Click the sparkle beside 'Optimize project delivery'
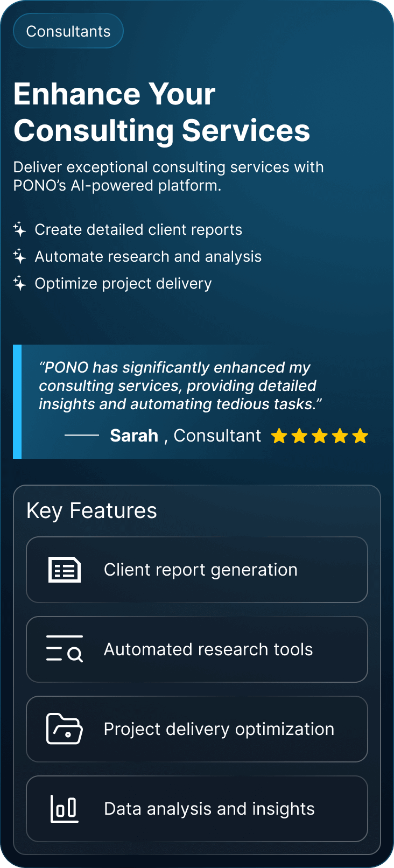 19,283
